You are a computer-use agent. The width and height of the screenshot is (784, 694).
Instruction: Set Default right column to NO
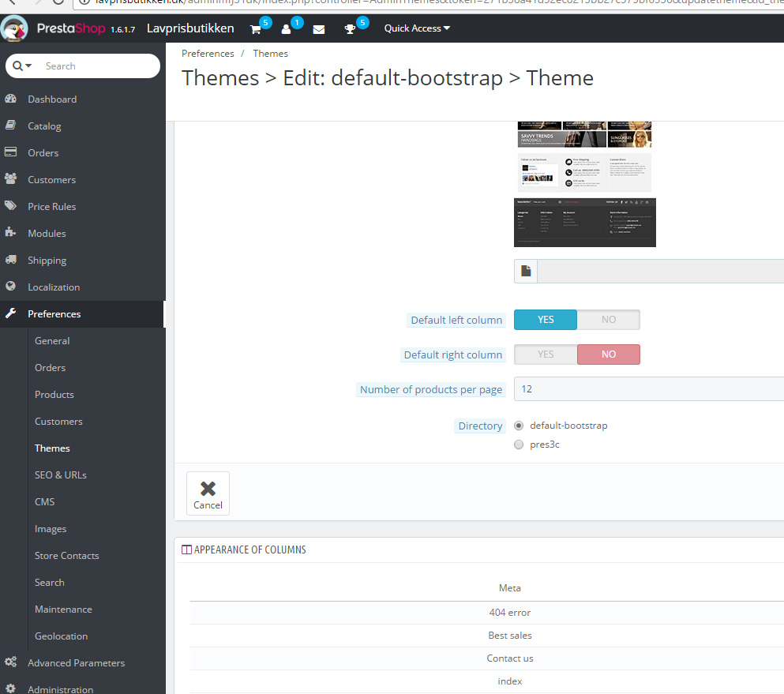609,355
